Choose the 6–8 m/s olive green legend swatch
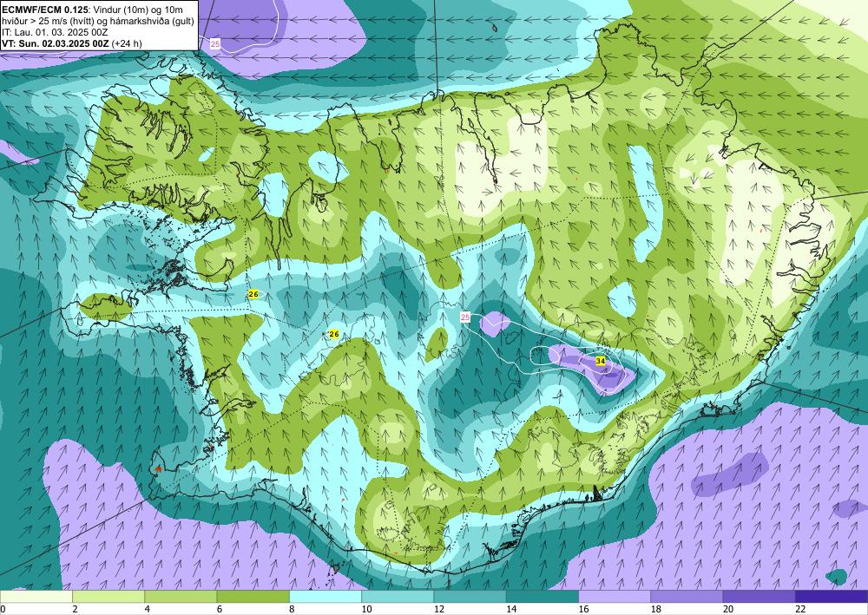This screenshot has width=868, height=615. [x=253, y=597]
